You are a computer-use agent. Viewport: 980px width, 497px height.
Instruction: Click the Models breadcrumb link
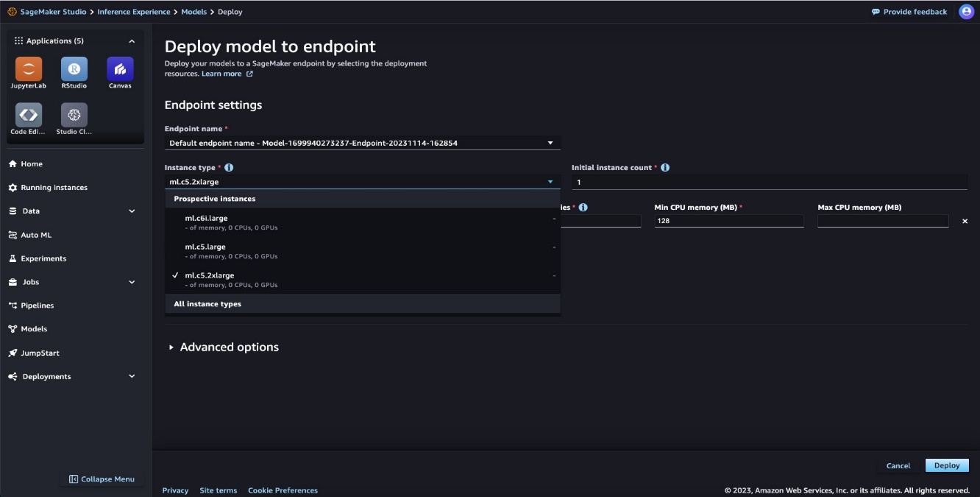[194, 12]
